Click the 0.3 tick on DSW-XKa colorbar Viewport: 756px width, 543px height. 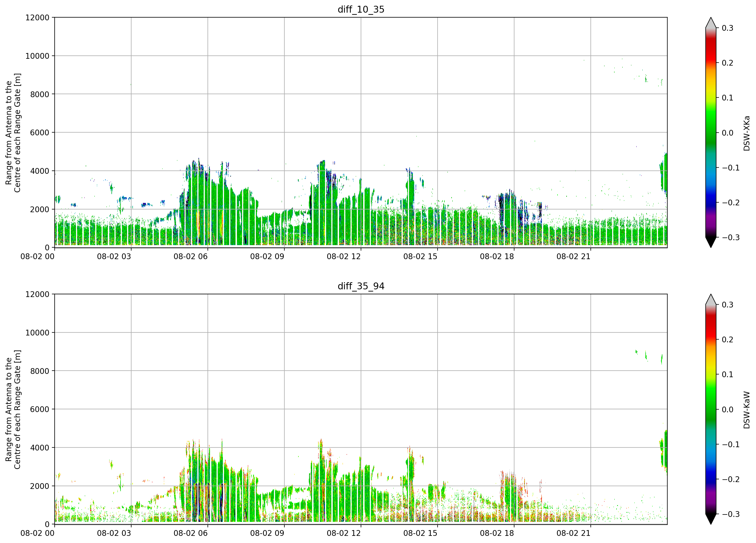[728, 28]
